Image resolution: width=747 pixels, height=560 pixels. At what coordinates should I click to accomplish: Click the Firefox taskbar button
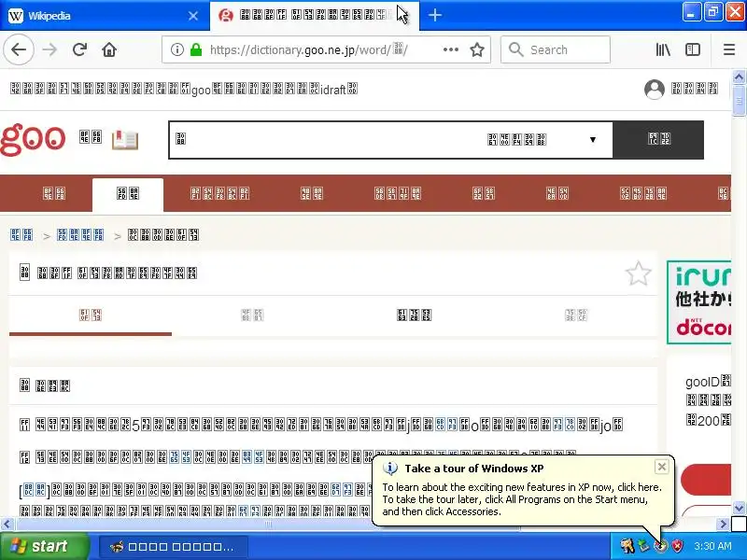[x=174, y=546]
